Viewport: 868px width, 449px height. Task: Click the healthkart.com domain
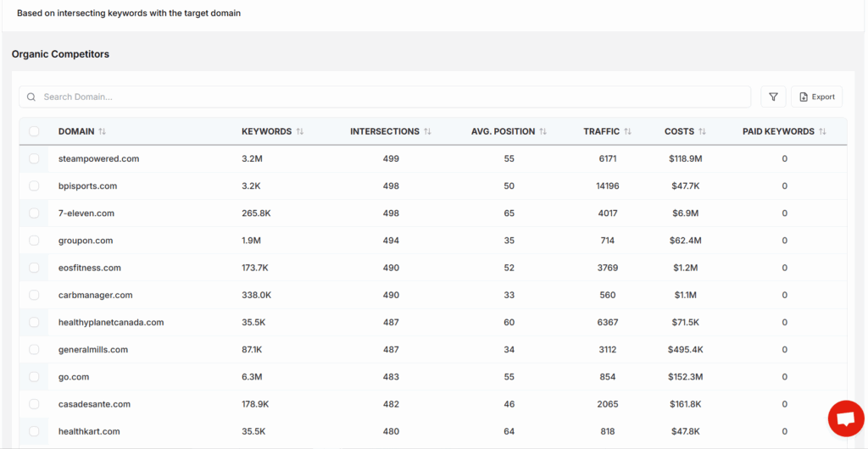pyautogui.click(x=89, y=431)
